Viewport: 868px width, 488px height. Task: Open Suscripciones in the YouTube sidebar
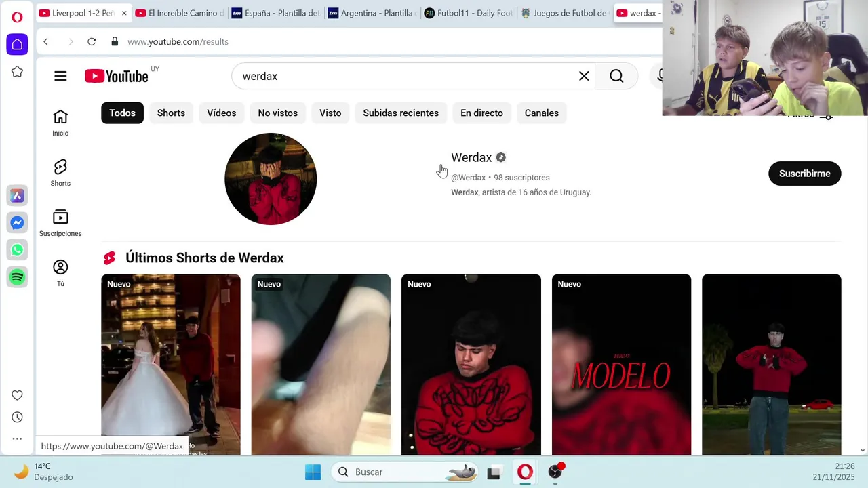pyautogui.click(x=60, y=224)
